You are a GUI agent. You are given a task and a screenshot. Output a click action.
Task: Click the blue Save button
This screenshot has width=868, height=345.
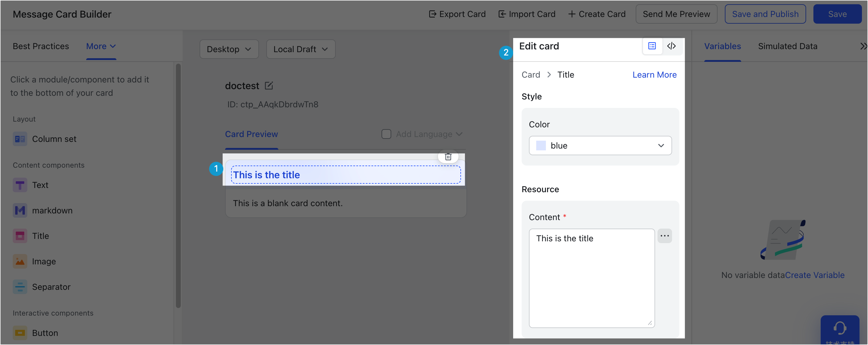click(x=837, y=14)
